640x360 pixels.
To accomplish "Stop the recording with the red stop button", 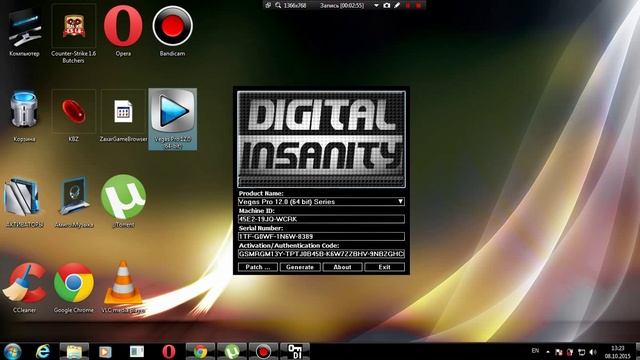I will [x=418, y=5].
